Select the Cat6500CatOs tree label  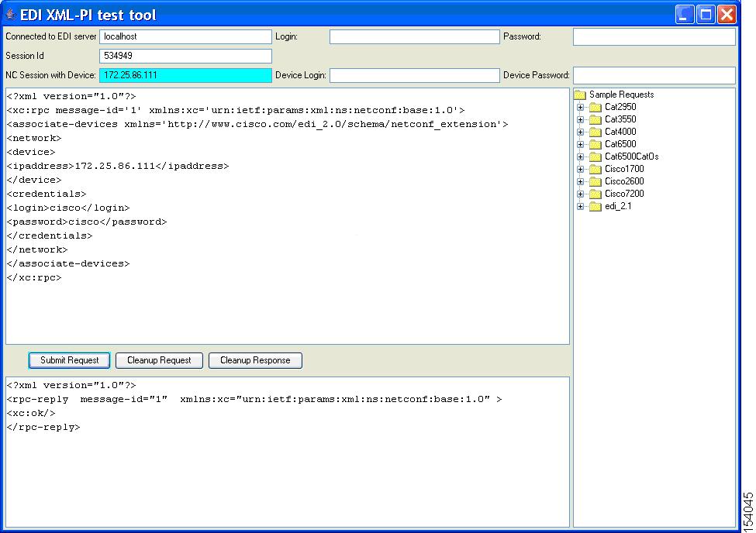(x=632, y=156)
